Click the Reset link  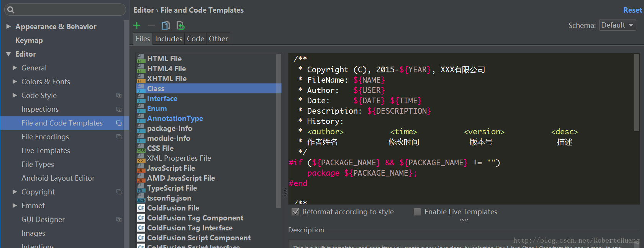click(632, 10)
